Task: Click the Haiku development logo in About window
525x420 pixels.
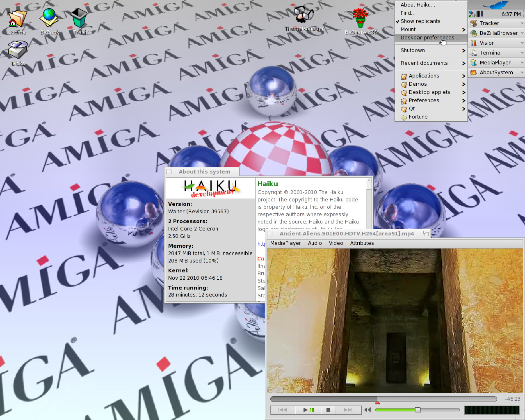Action: point(211,188)
